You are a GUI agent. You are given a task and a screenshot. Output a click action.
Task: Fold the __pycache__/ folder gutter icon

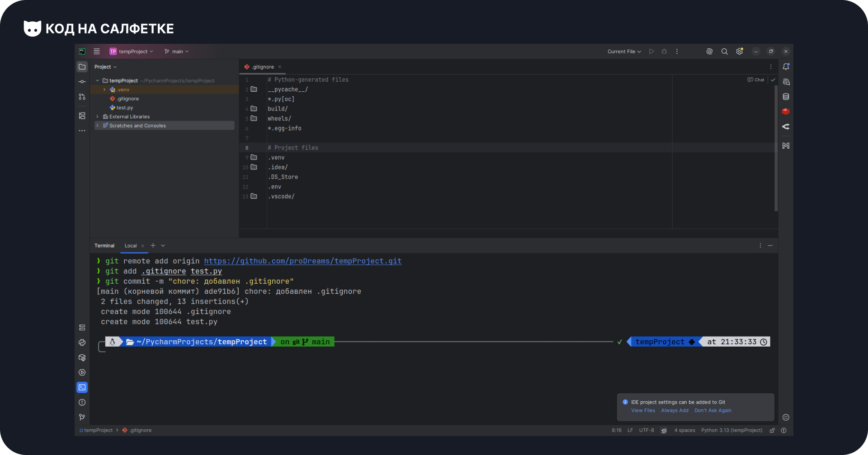click(254, 89)
